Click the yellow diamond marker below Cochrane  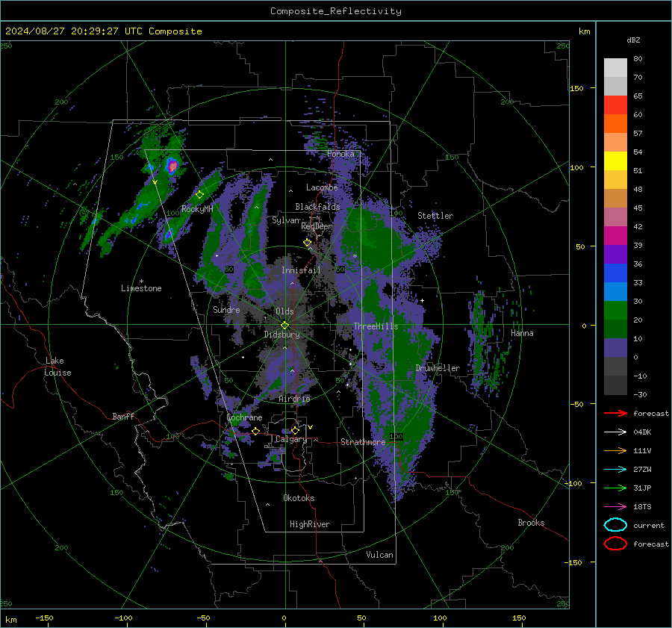pos(256,431)
